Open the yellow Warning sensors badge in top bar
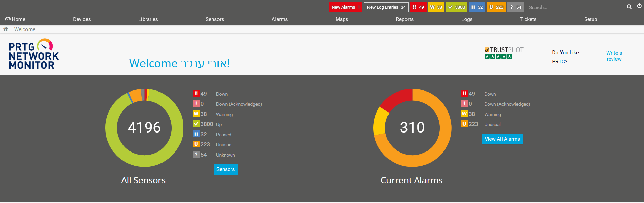 point(436,7)
